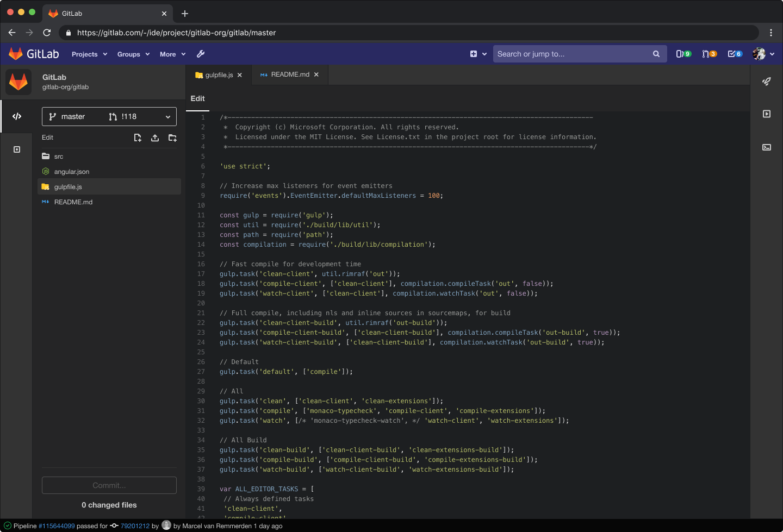The image size is (783, 532).
Task: Switch to the Edit code panel icon
Action: [x=17, y=116]
